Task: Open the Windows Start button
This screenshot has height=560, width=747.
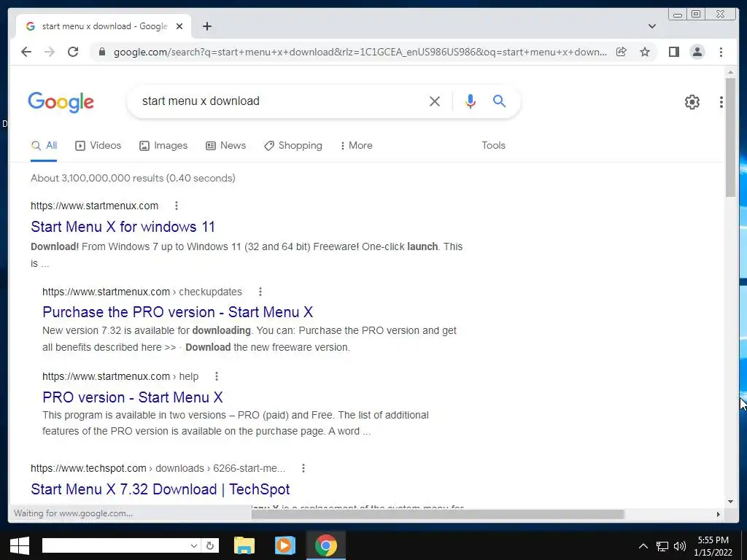Action: tap(19, 545)
